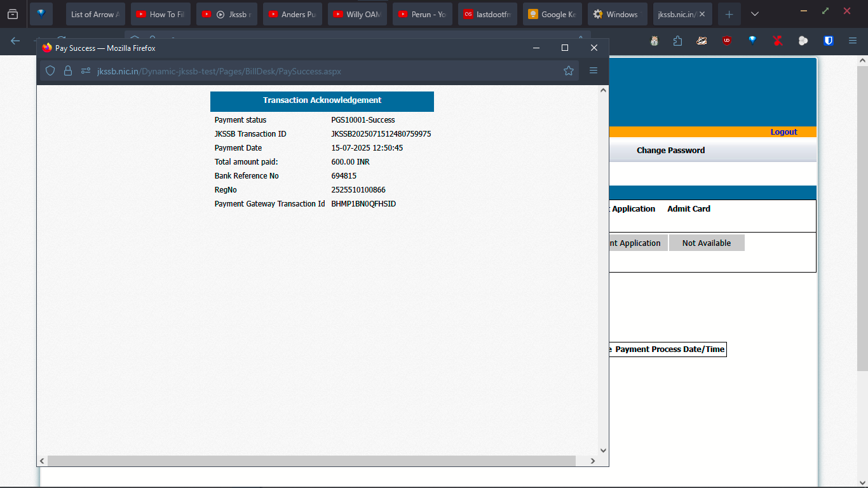
Task: Minimize the Pay Success popup window
Action: tap(536, 48)
